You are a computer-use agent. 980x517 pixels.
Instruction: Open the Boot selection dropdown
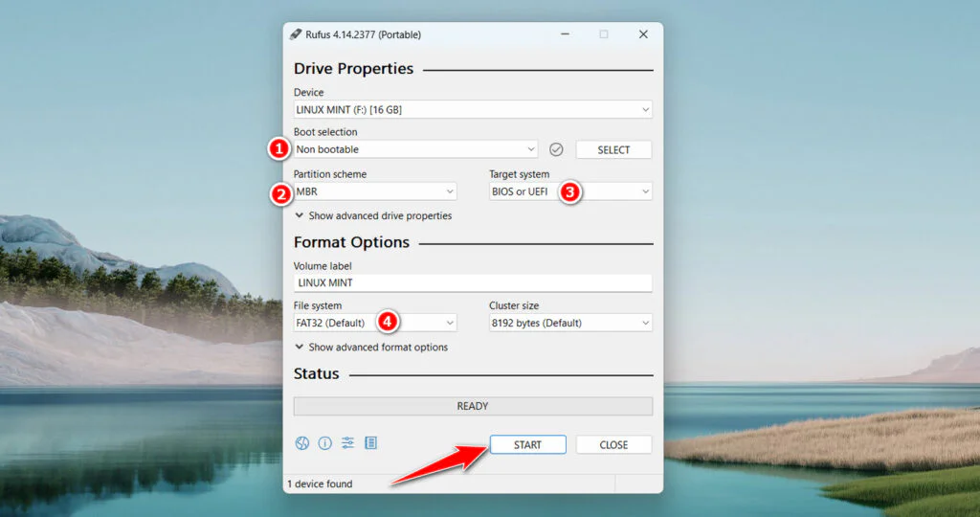click(415, 149)
